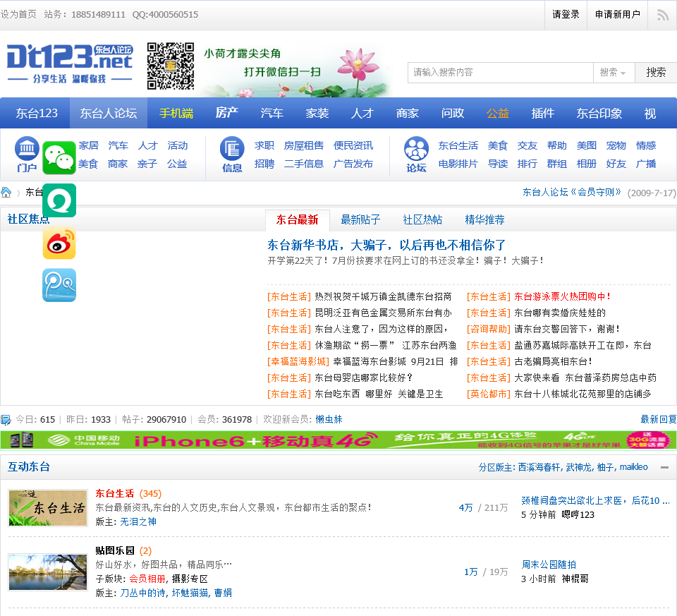Open the 会员相册 sub-forum
The image size is (677, 616).
tap(147, 579)
